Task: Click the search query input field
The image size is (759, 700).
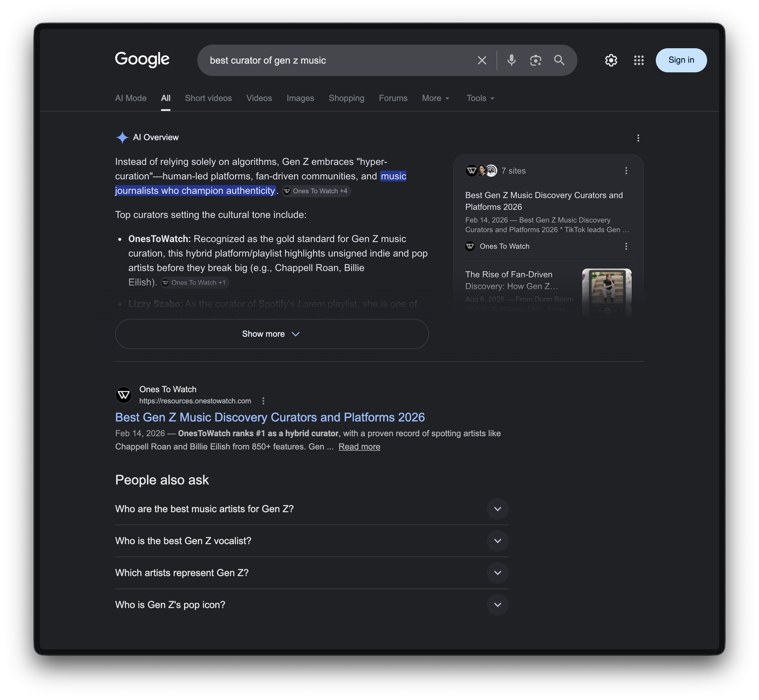Action: click(338, 60)
